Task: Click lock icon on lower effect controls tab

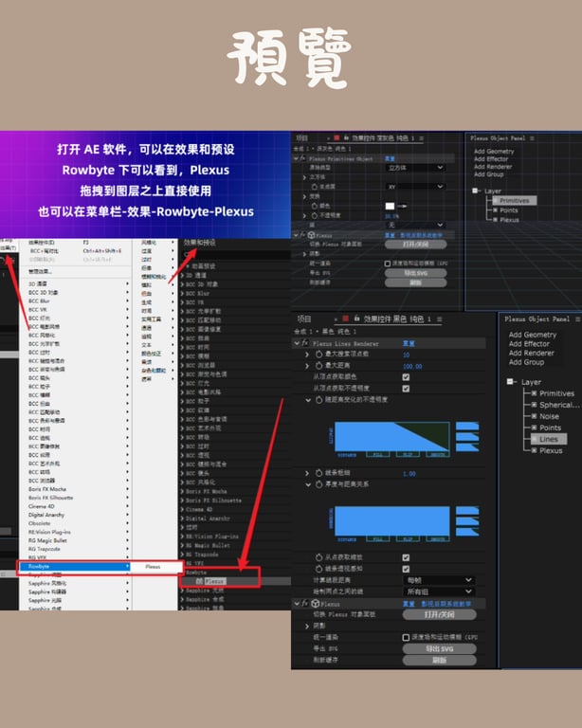Action: [356, 318]
